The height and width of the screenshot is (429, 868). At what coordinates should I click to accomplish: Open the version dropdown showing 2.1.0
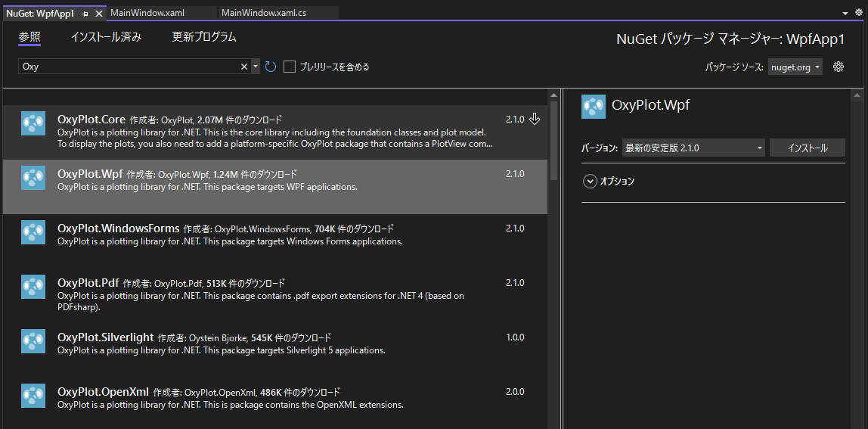coord(693,148)
